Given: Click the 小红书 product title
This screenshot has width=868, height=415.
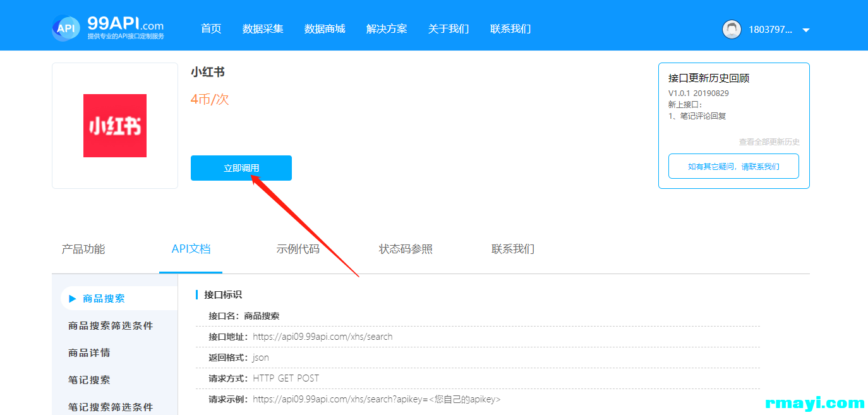Looking at the screenshot, I should (x=208, y=72).
